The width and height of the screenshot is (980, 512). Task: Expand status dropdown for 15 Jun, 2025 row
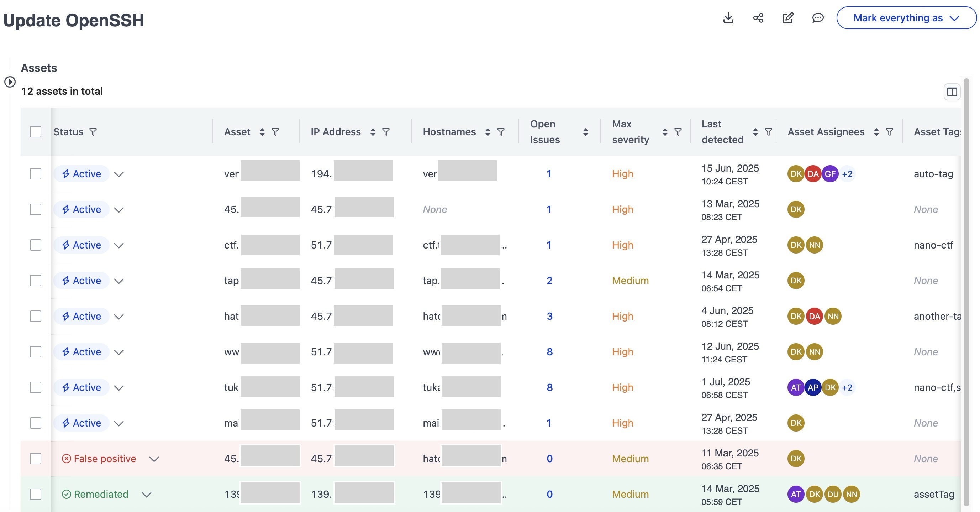[x=119, y=174]
